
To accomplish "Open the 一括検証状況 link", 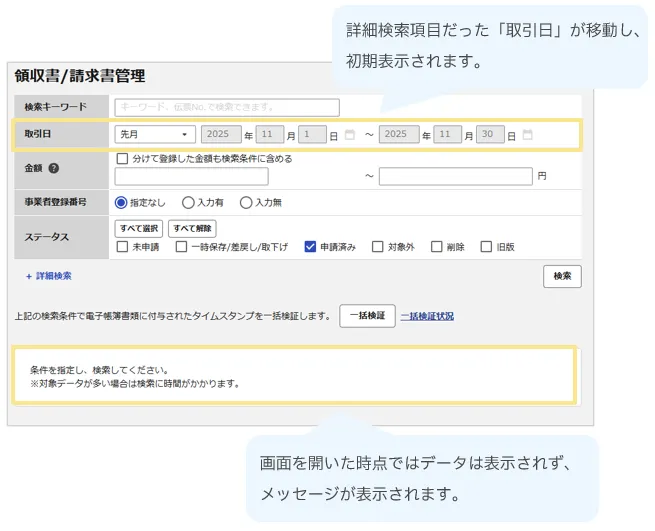I will tap(427, 316).
